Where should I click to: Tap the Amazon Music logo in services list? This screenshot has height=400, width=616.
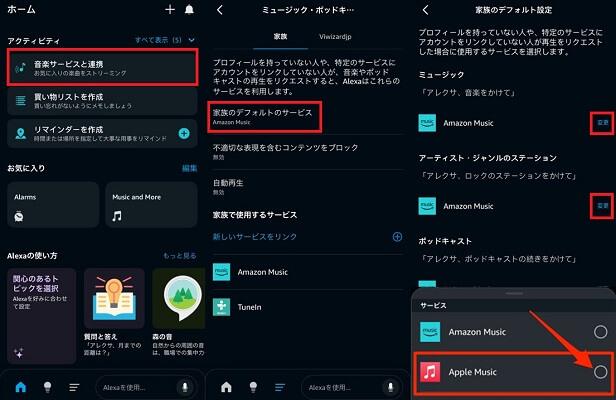point(221,272)
